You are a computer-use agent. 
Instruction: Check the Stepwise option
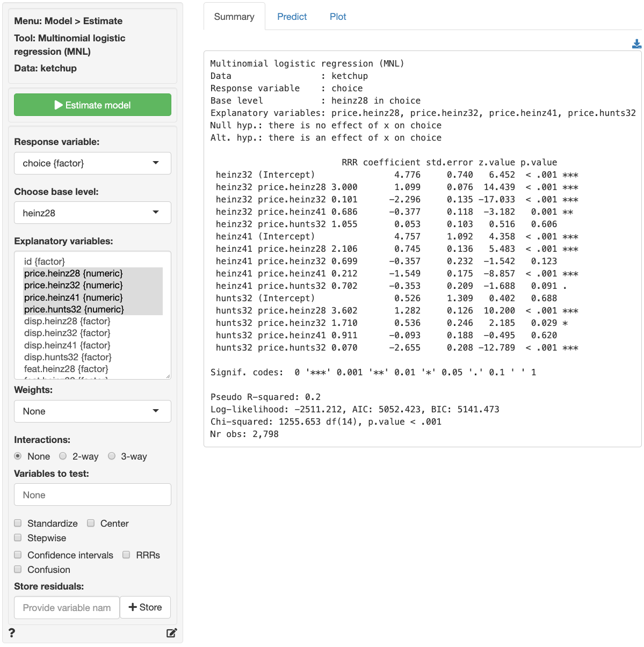[18, 537]
